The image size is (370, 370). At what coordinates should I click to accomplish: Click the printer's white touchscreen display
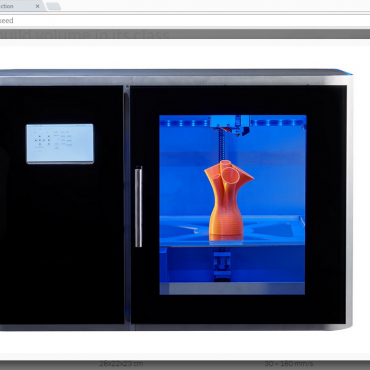tap(60, 144)
